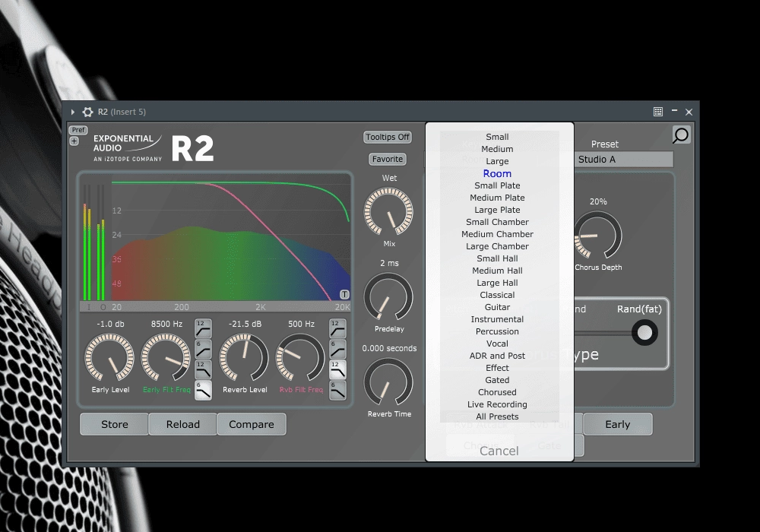
Task: Select early filter 6 dB low-pass slope
Action: [203, 390]
